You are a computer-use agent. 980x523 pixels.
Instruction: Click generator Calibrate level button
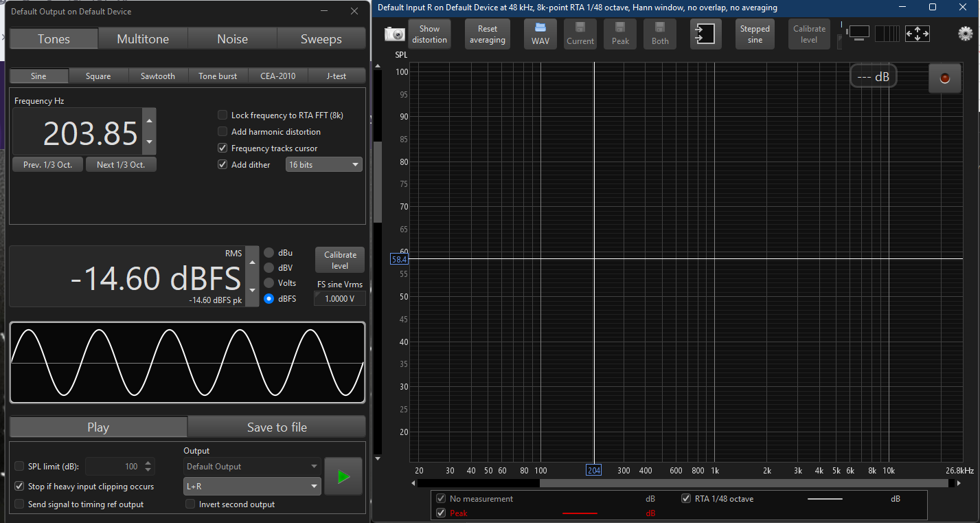pyautogui.click(x=340, y=260)
